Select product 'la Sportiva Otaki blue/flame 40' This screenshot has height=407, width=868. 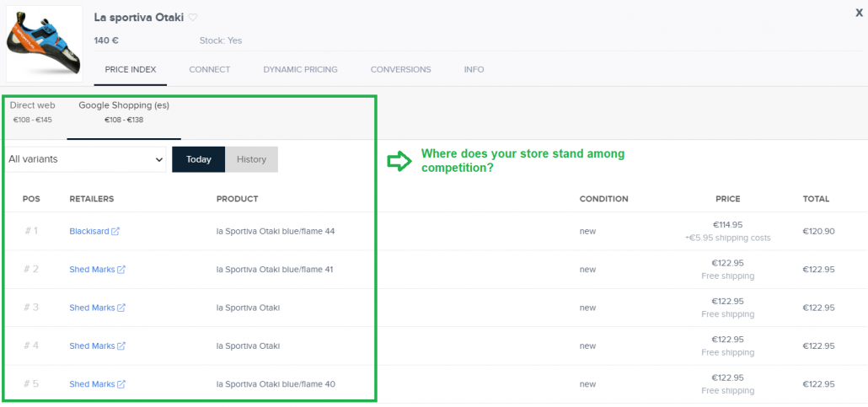click(x=276, y=384)
